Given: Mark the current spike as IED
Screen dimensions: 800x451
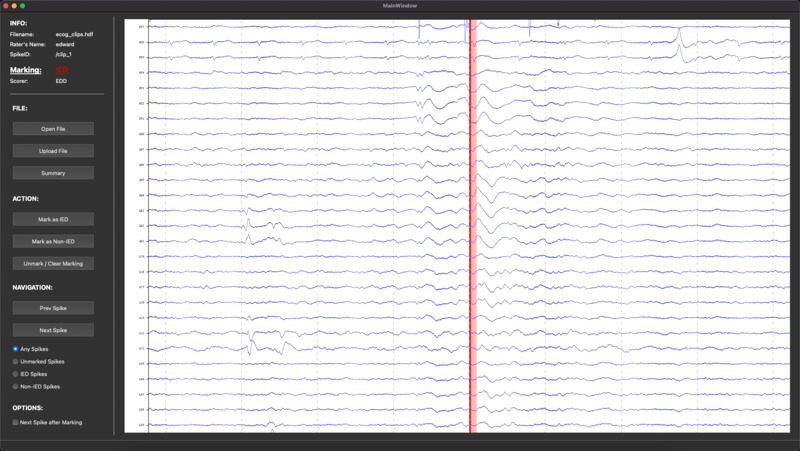Looking at the screenshot, I should tap(53, 218).
